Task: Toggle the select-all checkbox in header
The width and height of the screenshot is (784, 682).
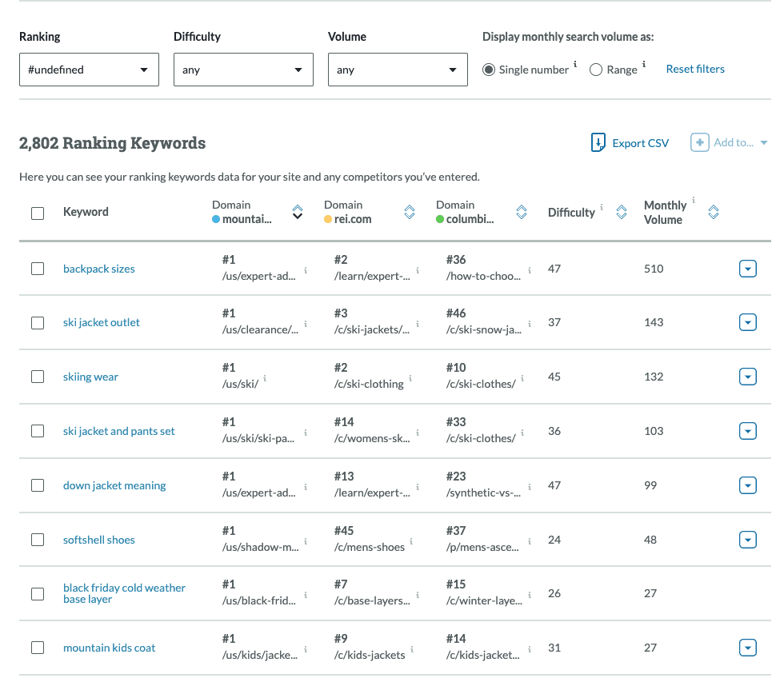Action: (x=38, y=213)
